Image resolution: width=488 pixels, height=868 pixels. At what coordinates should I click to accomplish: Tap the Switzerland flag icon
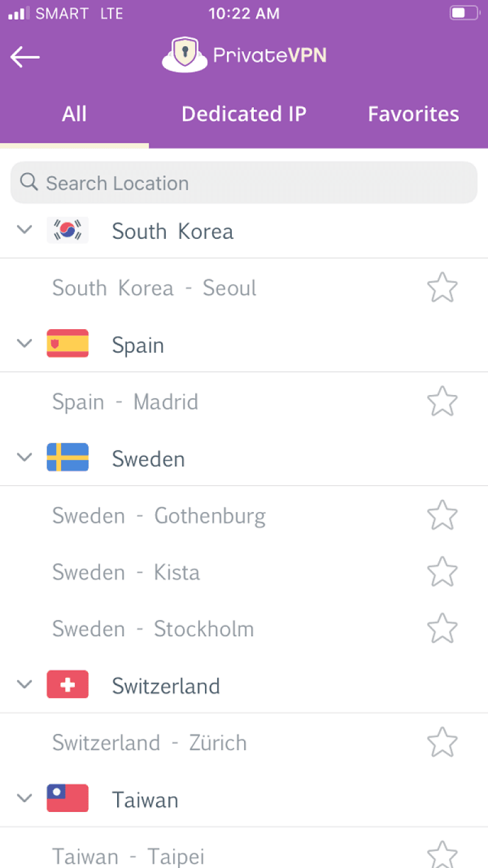click(x=68, y=685)
